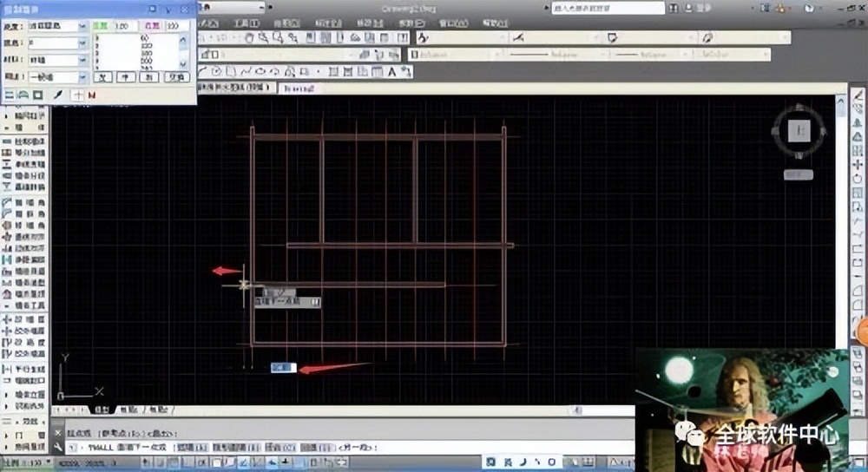The width and height of the screenshot is (868, 472).
Task: Click the pan hand tool in top toolbar
Action: coord(249,38)
